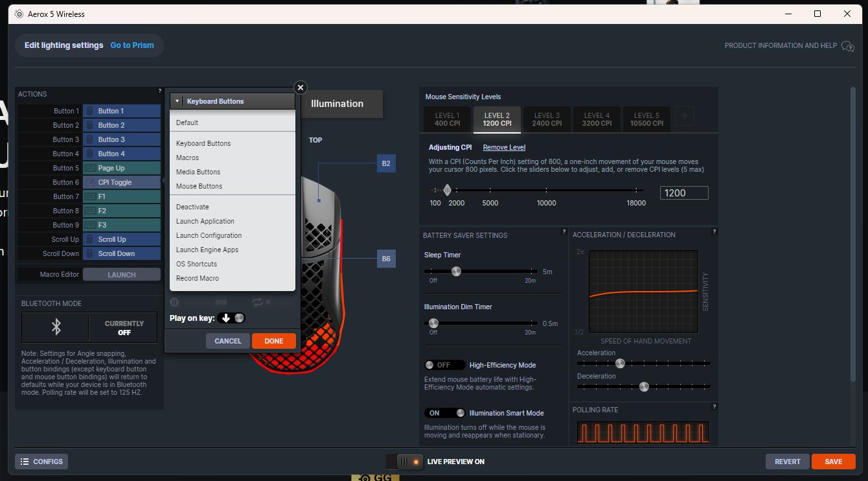Screen dimensions: 868x481
Task: Click the Polling Rate help question mark
Action: pos(714,407)
